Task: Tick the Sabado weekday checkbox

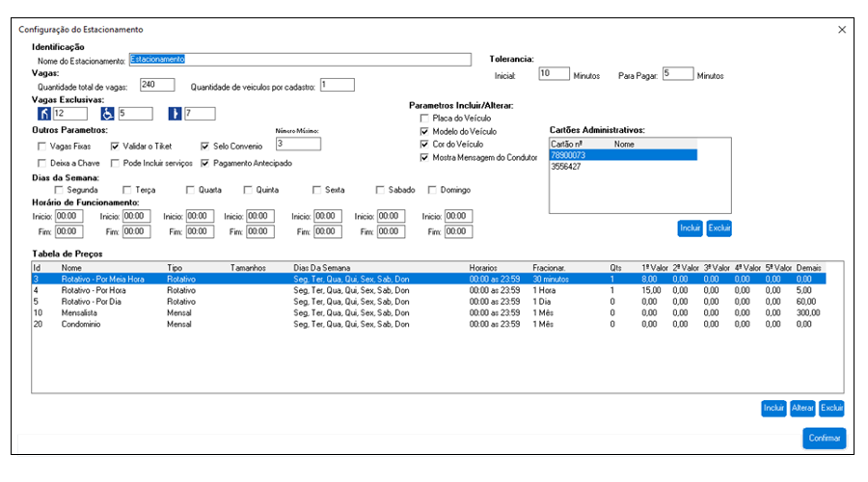Action: (379, 190)
